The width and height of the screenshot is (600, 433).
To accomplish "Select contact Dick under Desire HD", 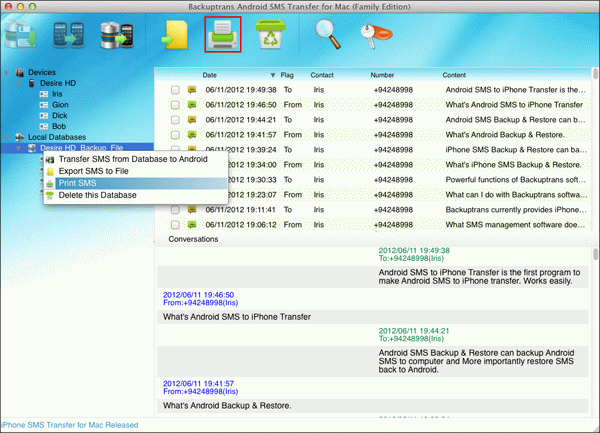I will click(x=60, y=116).
